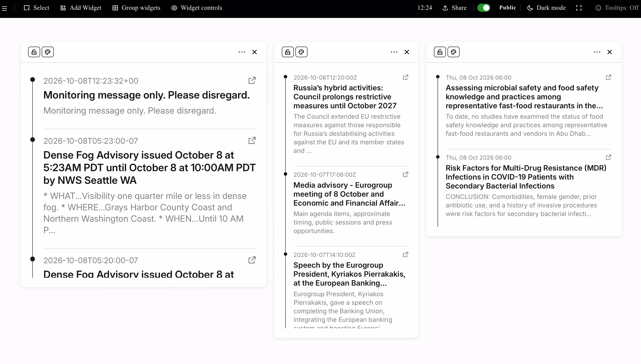Open 'Media advisory - Eurogroup meeting' headline

[349, 194]
